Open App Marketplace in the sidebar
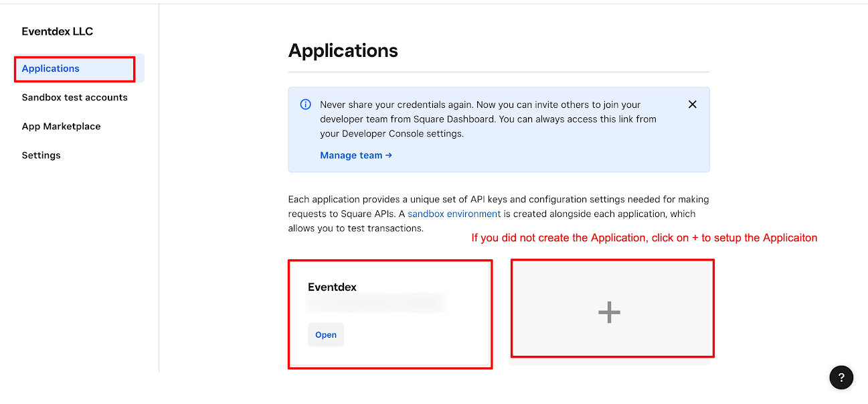The width and height of the screenshot is (868, 404). tap(61, 126)
